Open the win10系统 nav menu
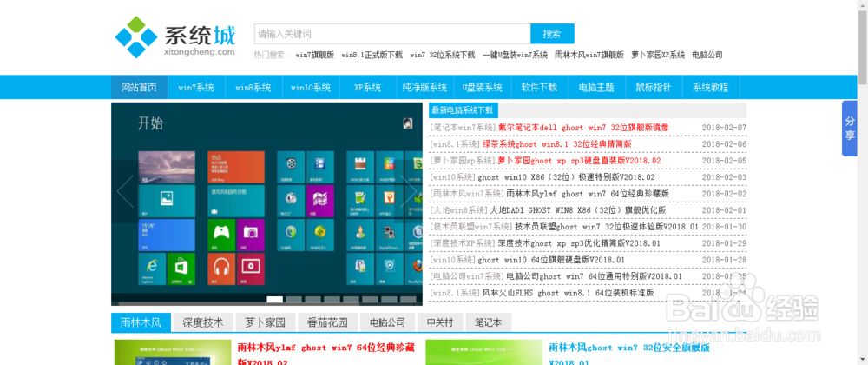Image resolution: width=868 pixels, height=365 pixels. coord(311,87)
